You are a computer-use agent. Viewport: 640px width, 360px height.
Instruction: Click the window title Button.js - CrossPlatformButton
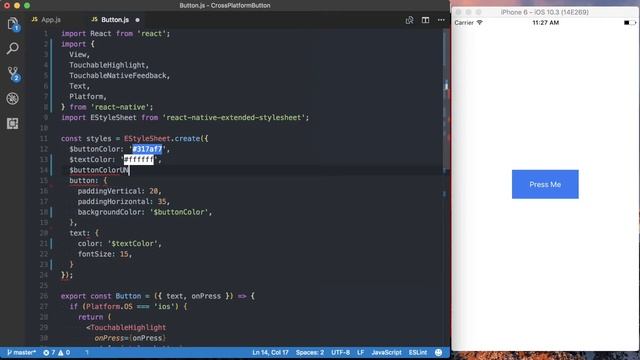[x=225, y=5]
